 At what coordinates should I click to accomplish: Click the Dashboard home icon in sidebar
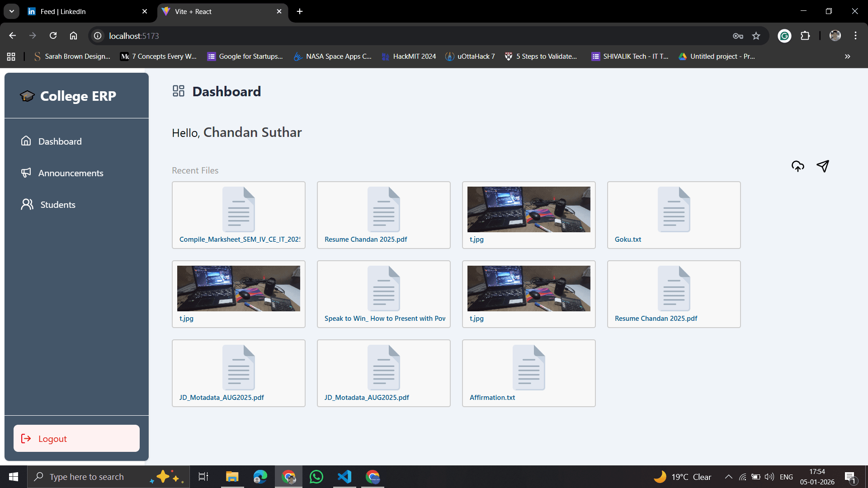pos(26,141)
